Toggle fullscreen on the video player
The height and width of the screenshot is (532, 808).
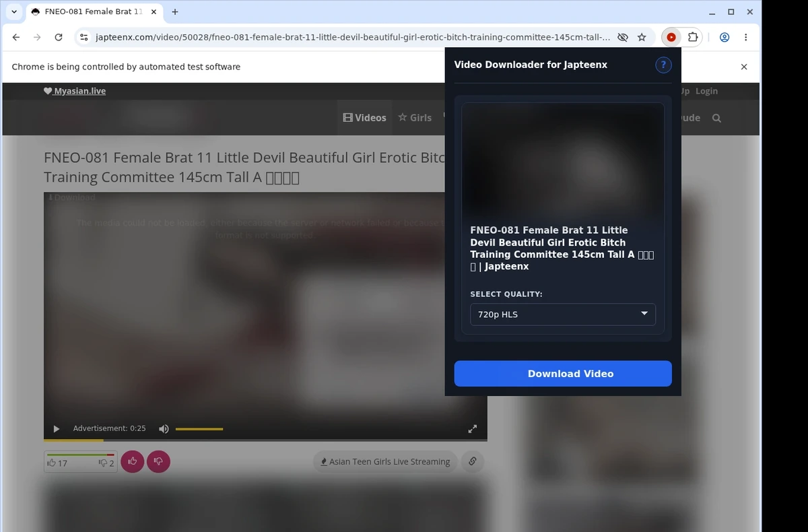point(473,429)
